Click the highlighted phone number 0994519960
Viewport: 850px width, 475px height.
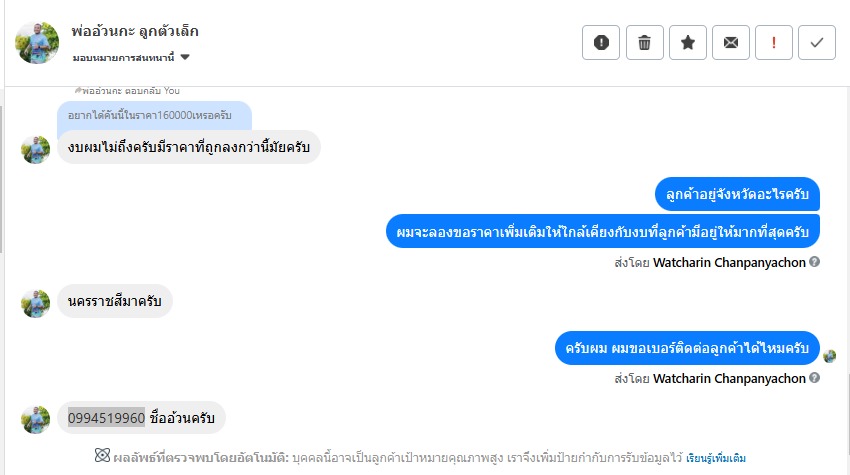tap(106, 418)
